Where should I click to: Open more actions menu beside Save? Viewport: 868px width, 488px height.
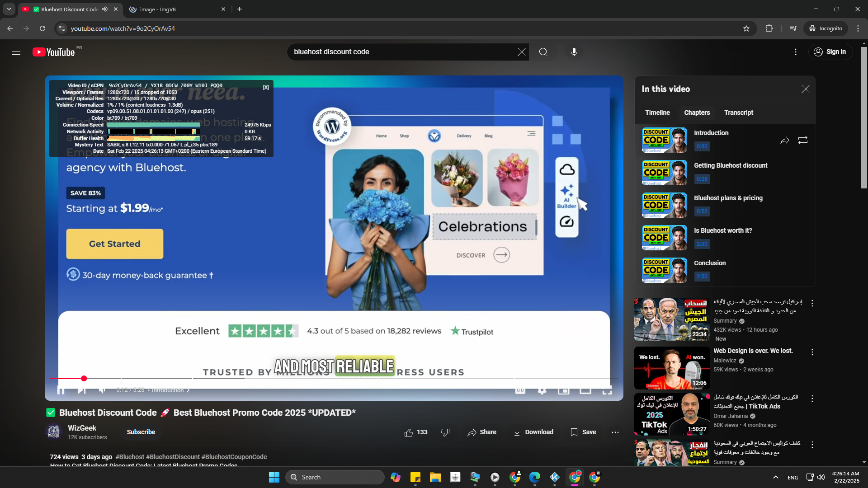point(615,432)
